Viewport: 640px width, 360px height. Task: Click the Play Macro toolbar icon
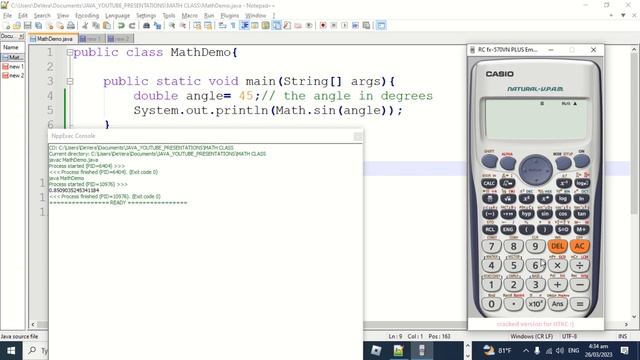click(x=344, y=26)
